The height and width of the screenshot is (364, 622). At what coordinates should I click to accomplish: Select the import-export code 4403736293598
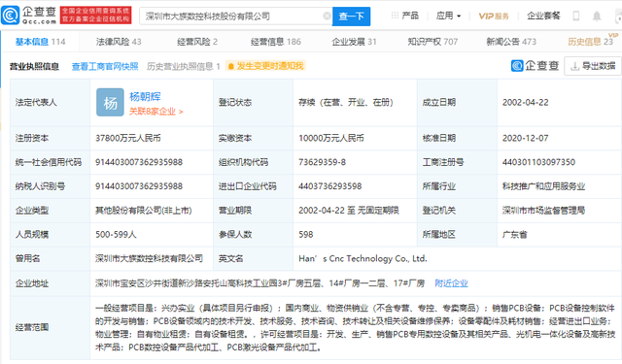330,186
